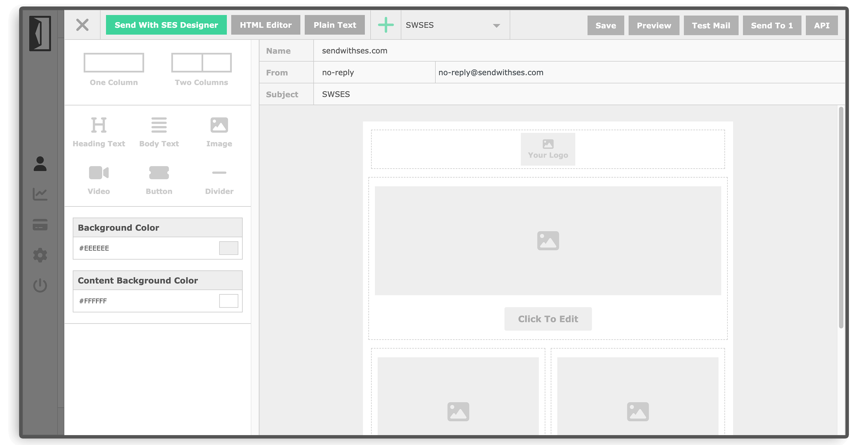Pick the Image element in the palette
The height and width of the screenshot is (445, 868).
click(x=219, y=132)
